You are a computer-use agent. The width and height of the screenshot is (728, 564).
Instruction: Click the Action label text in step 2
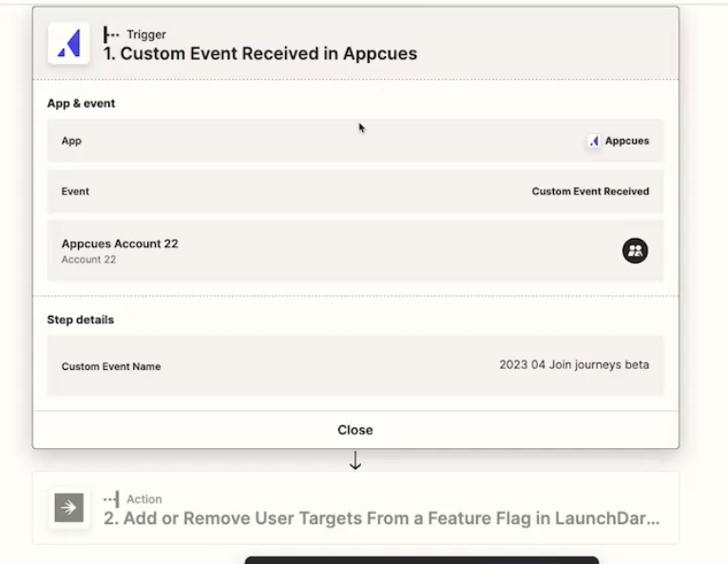[x=144, y=499]
